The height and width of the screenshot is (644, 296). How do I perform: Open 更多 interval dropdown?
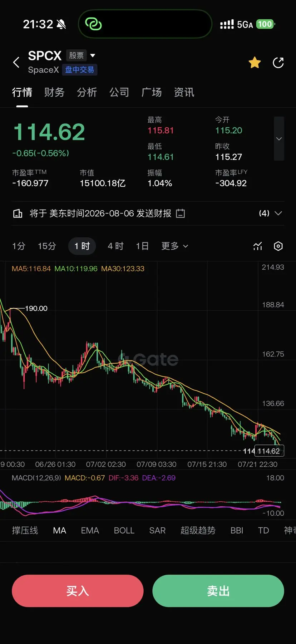tap(174, 246)
